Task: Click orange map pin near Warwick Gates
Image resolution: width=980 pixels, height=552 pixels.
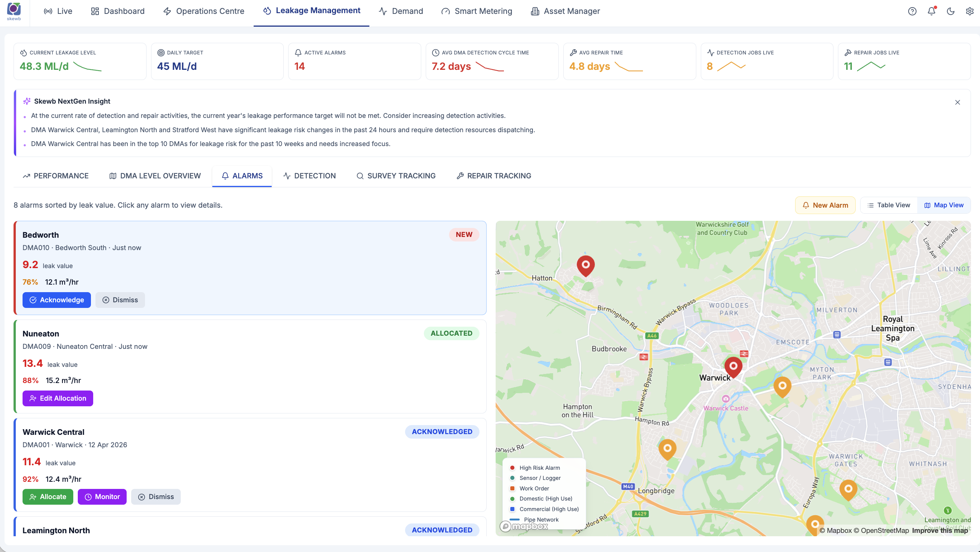Action: (848, 490)
